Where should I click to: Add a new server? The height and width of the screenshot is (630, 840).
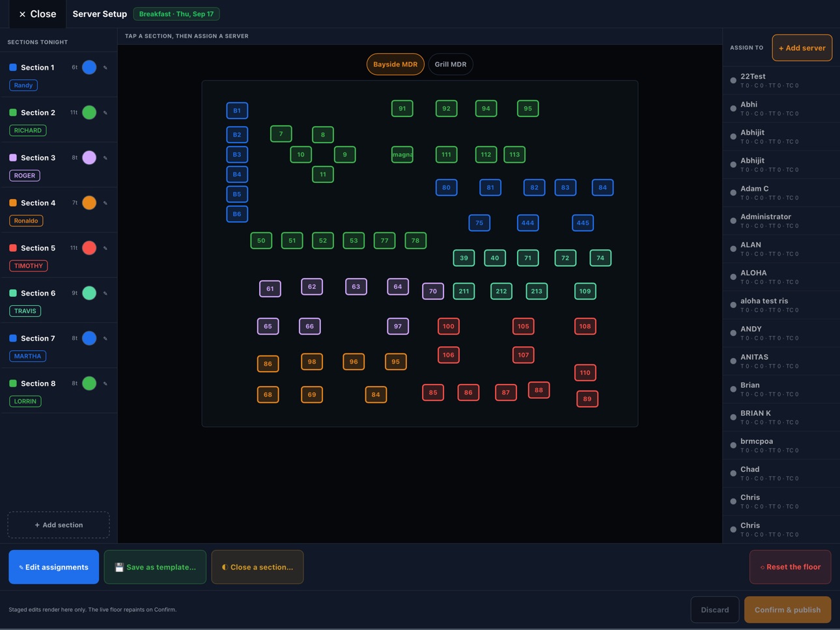pyautogui.click(x=802, y=48)
